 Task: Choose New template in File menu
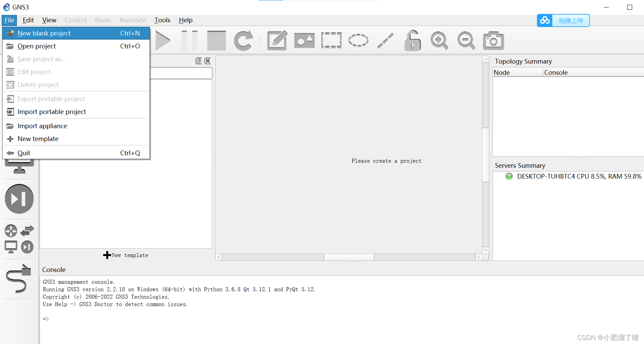[76, 139]
